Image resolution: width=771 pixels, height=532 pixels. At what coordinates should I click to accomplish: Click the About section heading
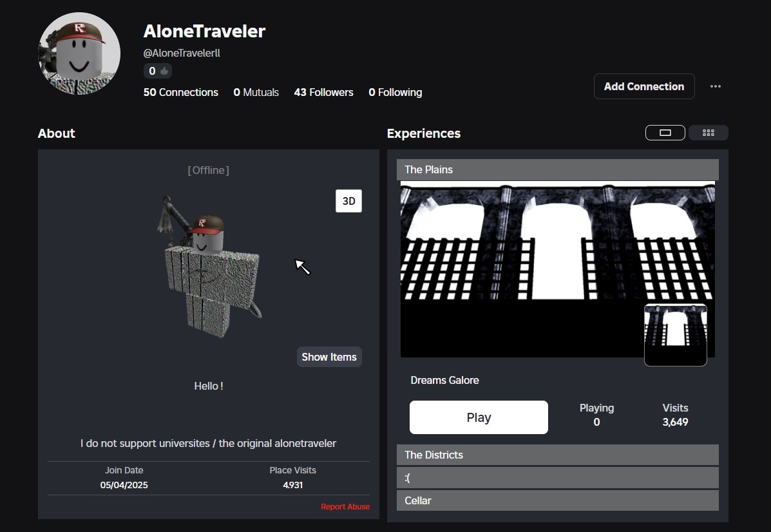[x=57, y=133]
